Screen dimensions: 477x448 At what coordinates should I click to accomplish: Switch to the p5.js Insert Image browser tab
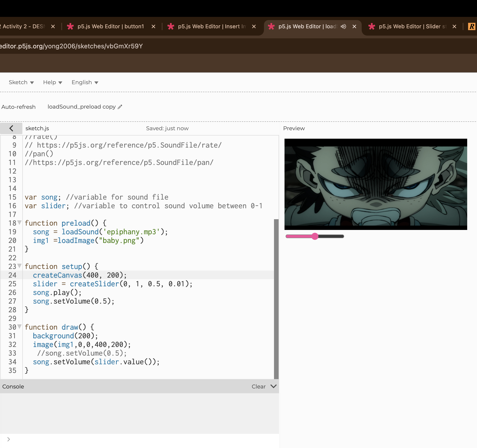point(212,26)
